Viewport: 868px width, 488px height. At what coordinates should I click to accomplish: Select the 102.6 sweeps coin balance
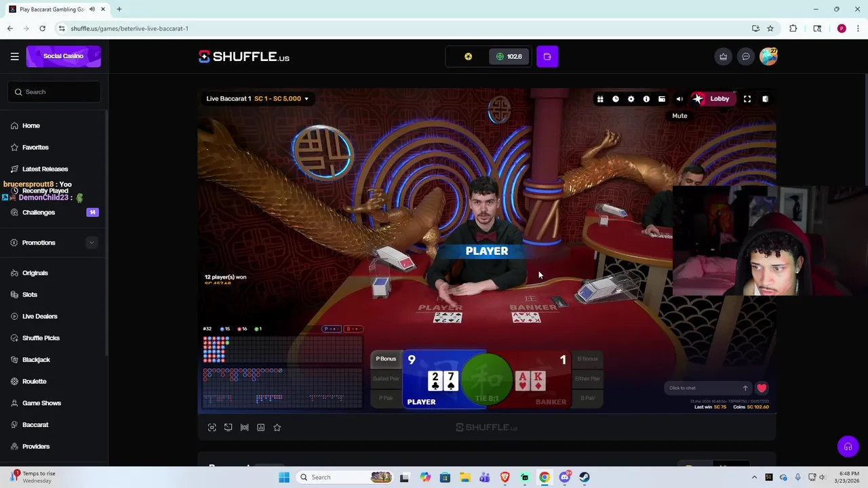(509, 56)
